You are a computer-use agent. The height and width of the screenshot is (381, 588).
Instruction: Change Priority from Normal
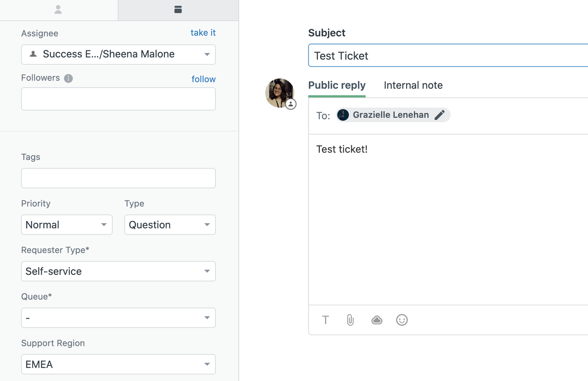pos(67,224)
